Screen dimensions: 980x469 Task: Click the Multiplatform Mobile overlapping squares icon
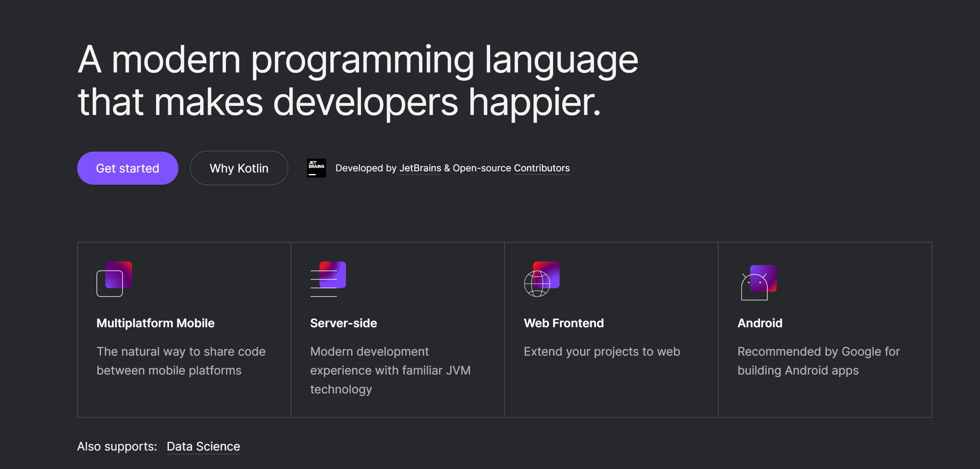pyautogui.click(x=114, y=279)
